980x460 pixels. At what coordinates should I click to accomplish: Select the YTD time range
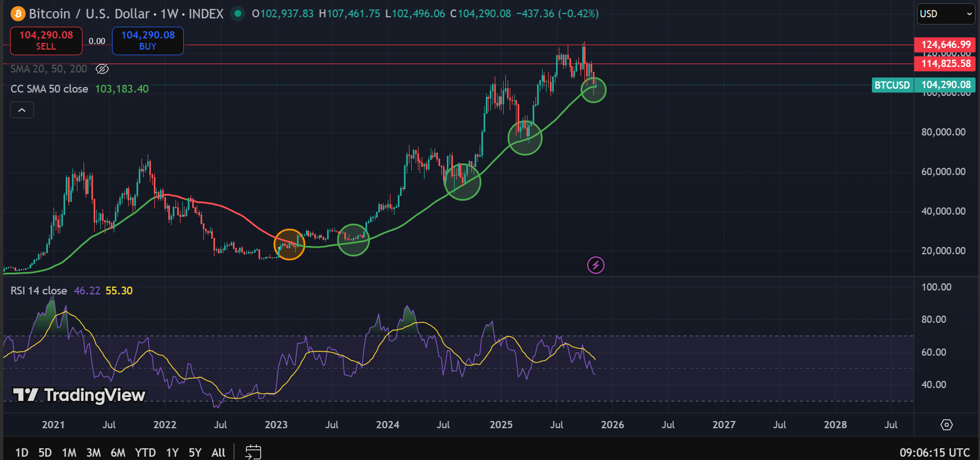tap(145, 452)
